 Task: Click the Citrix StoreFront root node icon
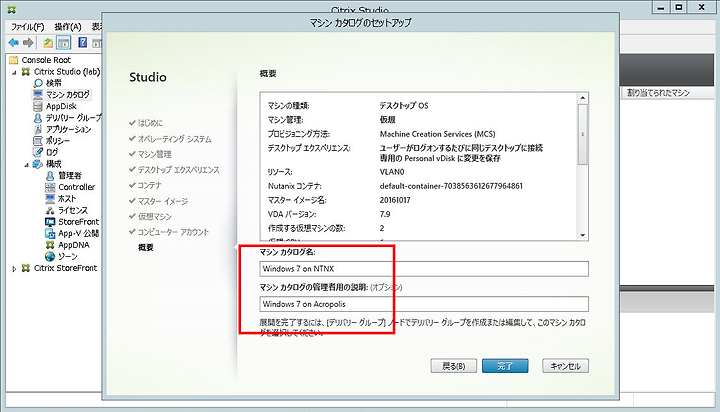click(x=26, y=268)
